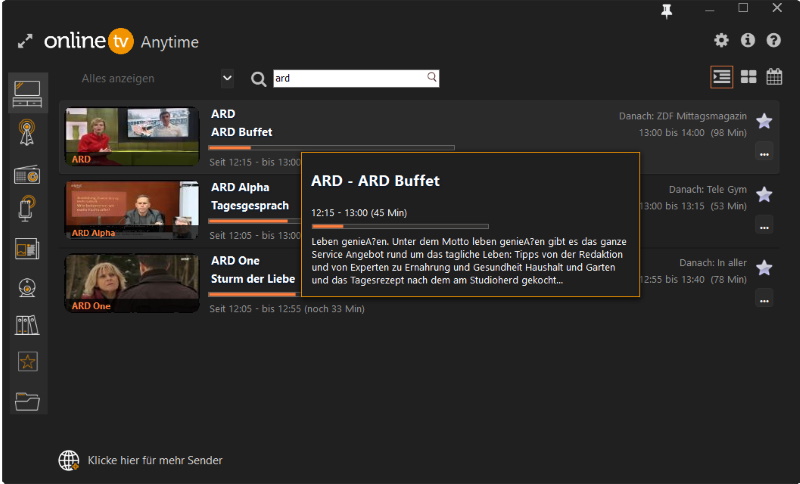Open the media library binders in sidebar

[x=27, y=325]
